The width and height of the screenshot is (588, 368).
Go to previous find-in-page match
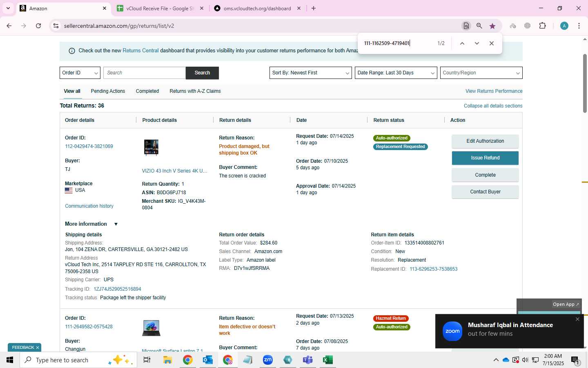coord(462,43)
